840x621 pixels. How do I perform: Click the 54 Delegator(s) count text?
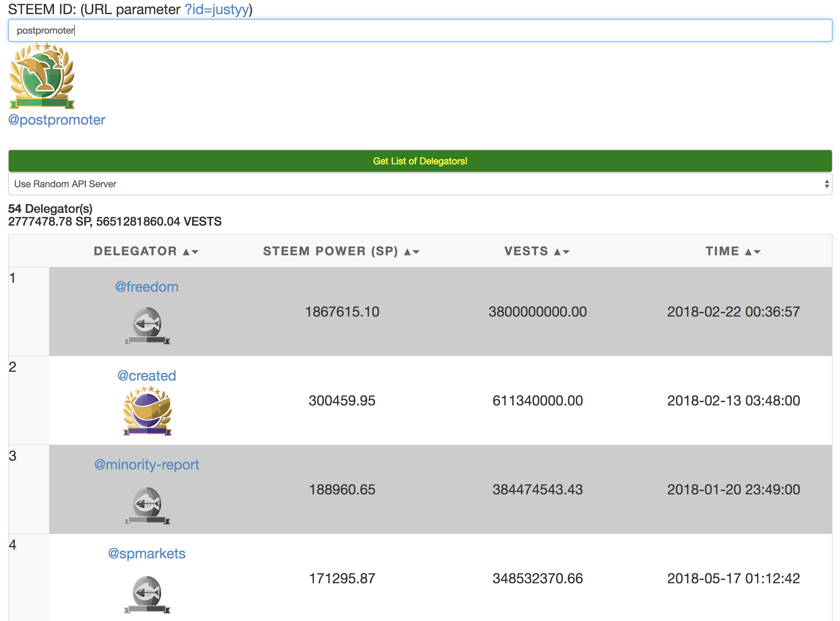click(51, 209)
